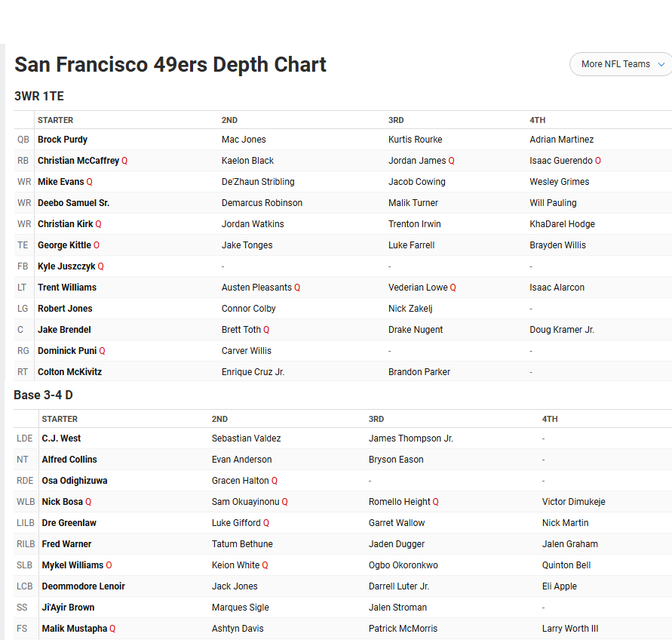Image resolution: width=672 pixels, height=640 pixels.
Task: Click Isaac Alarcon name
Action: click(x=557, y=288)
